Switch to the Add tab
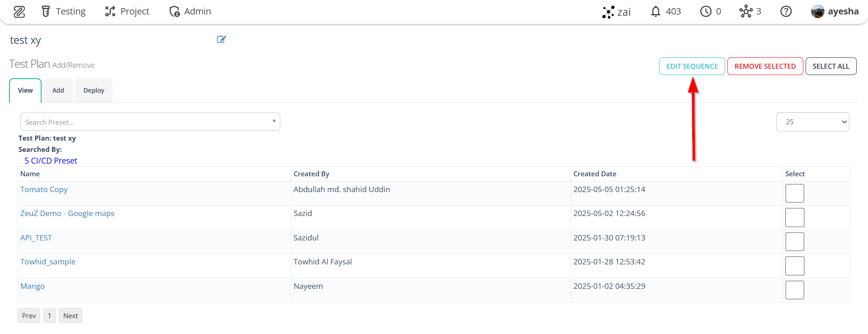This screenshot has height=334, width=868. click(x=58, y=90)
